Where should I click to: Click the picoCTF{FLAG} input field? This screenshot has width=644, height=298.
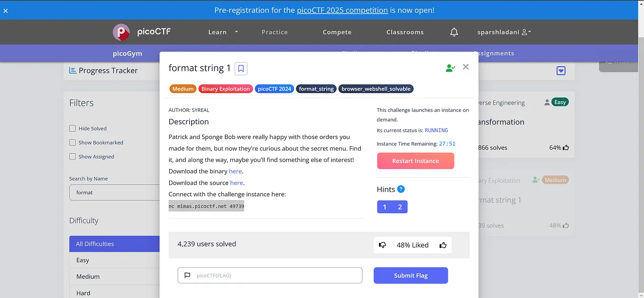click(270, 275)
